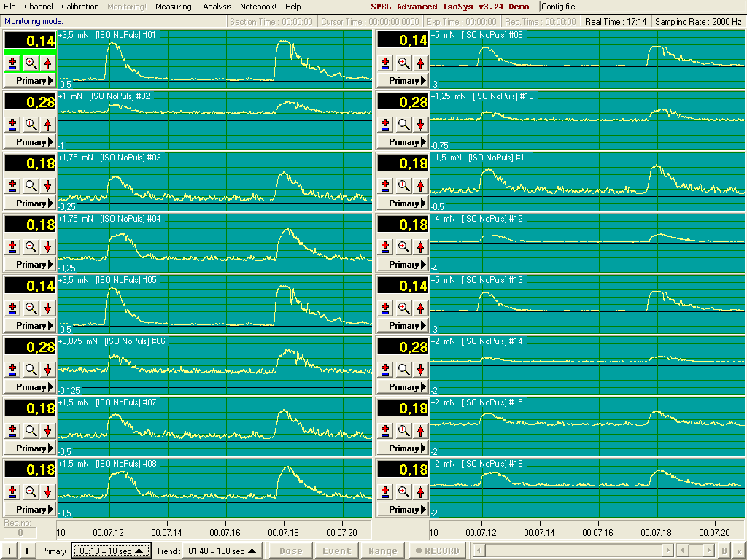Image resolution: width=747 pixels, height=560 pixels.
Task: Click the red-cross baseline icon for channel #09
Action: pyautogui.click(x=385, y=63)
